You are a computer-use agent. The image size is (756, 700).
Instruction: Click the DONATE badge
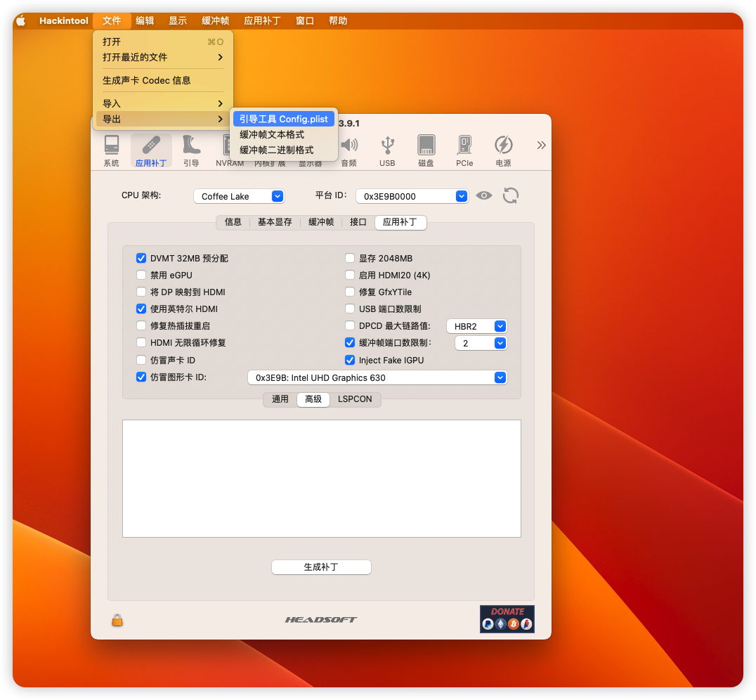coord(507,619)
